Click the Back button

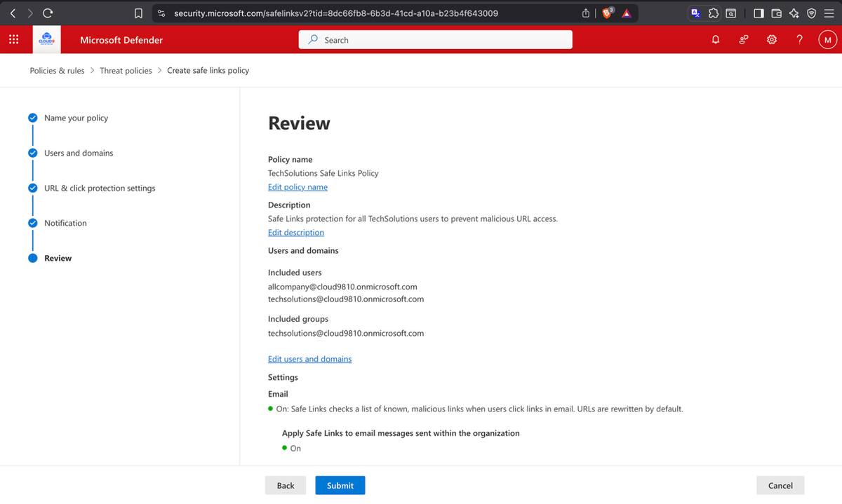[286, 485]
